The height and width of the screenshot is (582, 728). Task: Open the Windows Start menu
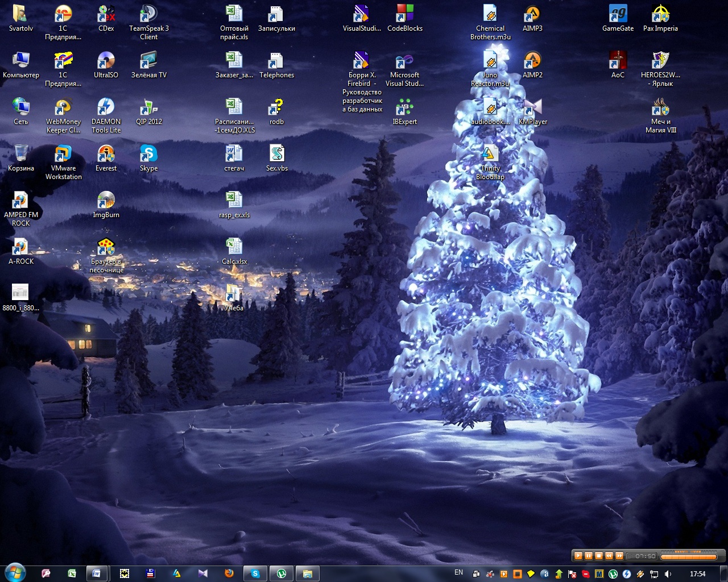tap(14, 573)
